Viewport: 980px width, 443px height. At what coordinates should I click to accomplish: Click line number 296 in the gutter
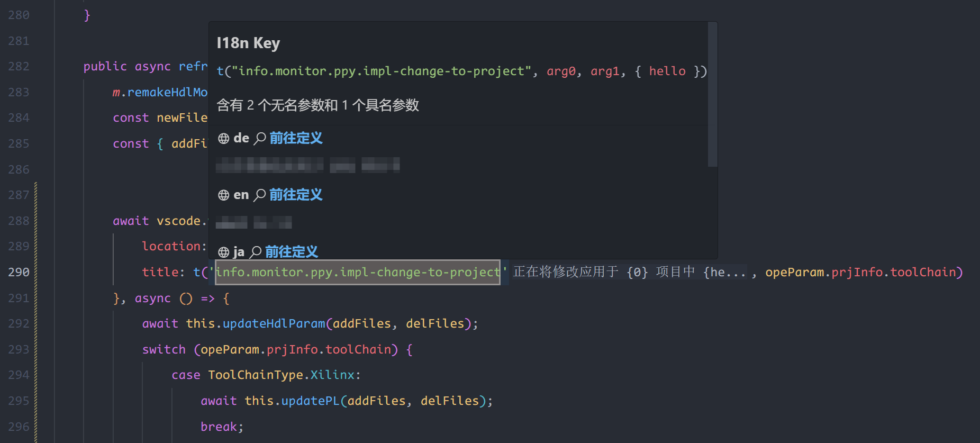[19, 427]
